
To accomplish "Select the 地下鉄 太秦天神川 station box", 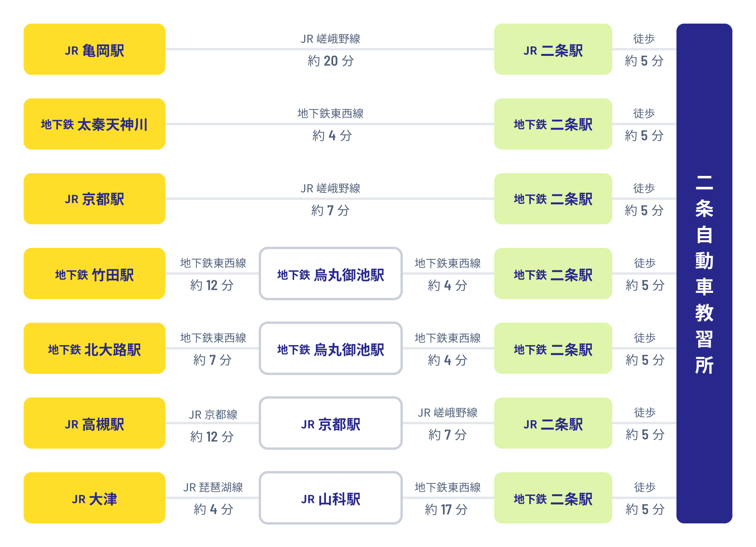I will (x=94, y=124).
